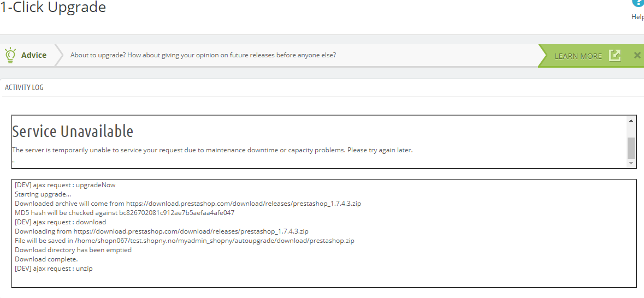Click the 'ajax request : unzip' log line
The image size is (644, 298).
[54, 269]
